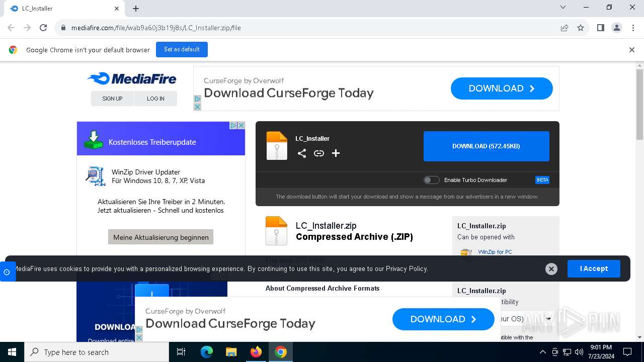Open the WinZip for PC link
The height and width of the screenshot is (362, 644).
point(495,252)
